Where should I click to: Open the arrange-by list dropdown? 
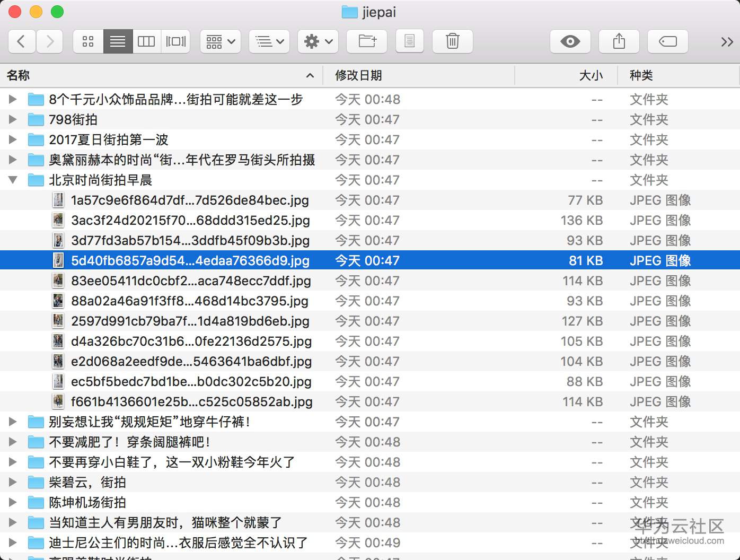(x=269, y=41)
